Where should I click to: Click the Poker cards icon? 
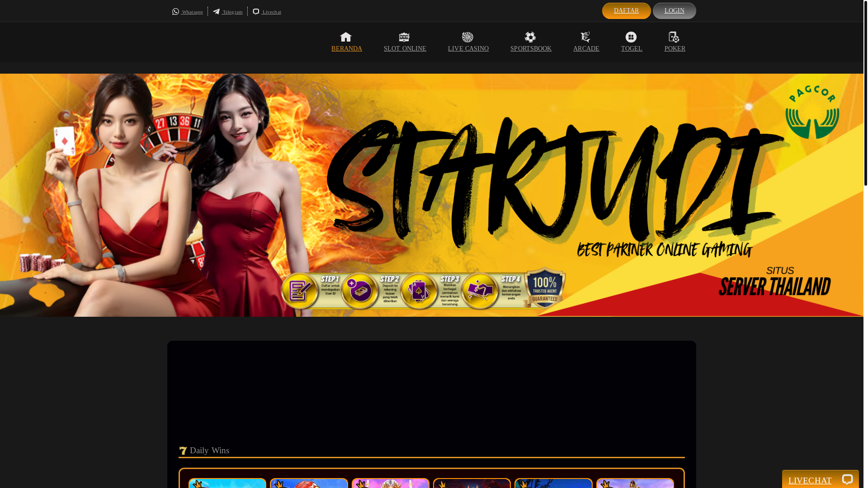[x=674, y=37]
